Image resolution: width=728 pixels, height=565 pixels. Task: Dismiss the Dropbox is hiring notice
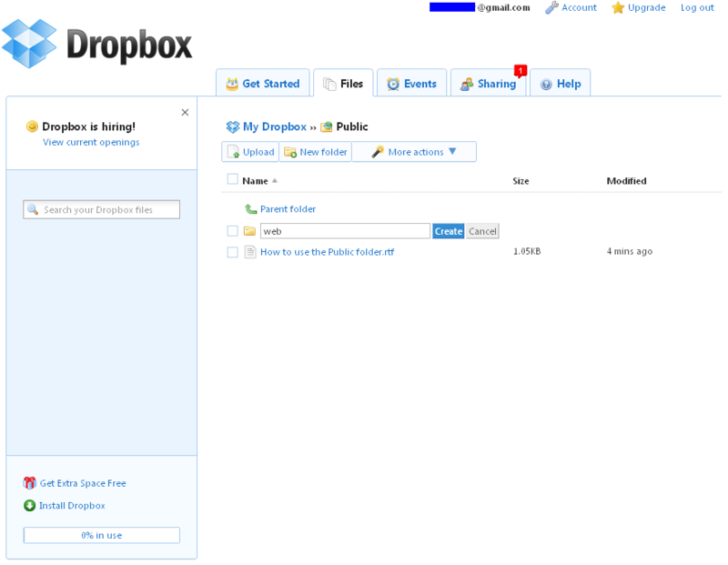[185, 112]
